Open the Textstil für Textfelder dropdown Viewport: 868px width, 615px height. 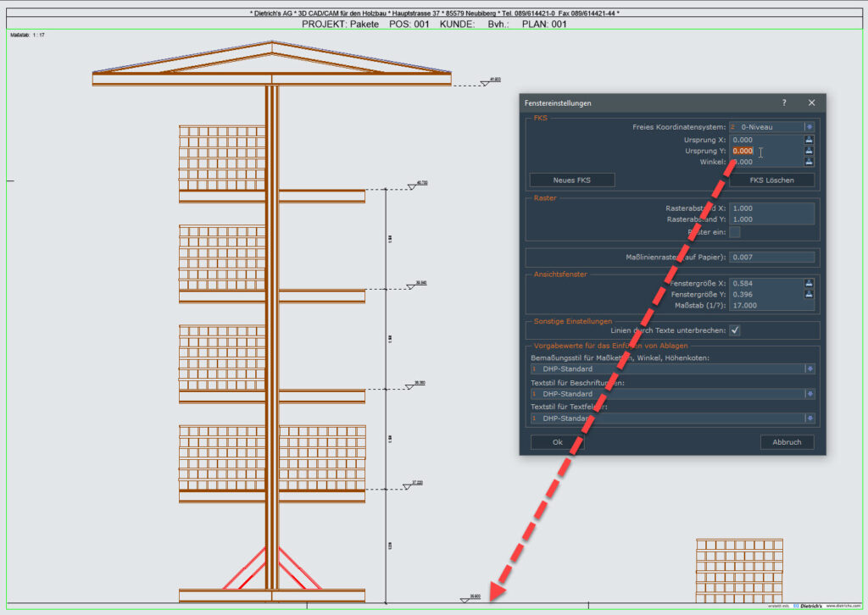(810, 418)
